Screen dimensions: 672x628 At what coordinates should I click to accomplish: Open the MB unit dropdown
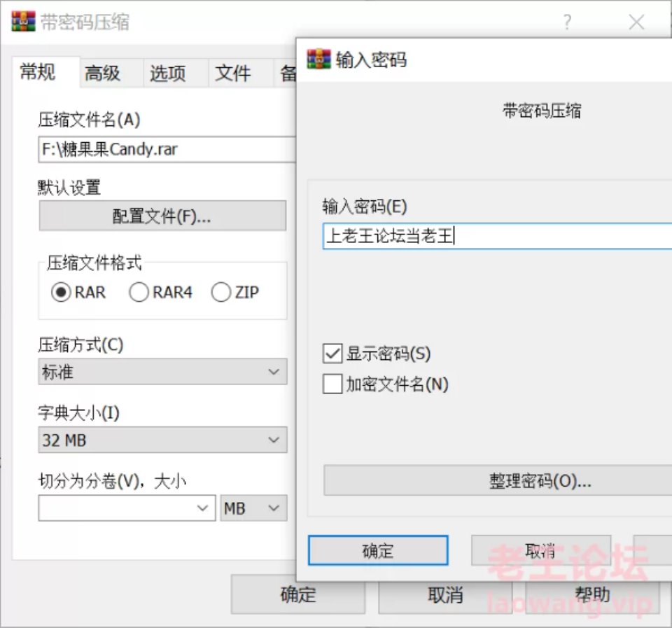[253, 508]
